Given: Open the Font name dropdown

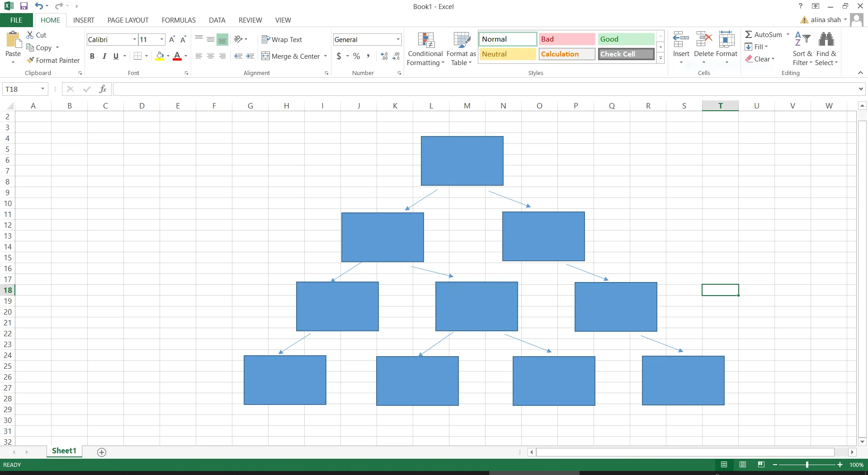Looking at the screenshot, I should tap(134, 39).
